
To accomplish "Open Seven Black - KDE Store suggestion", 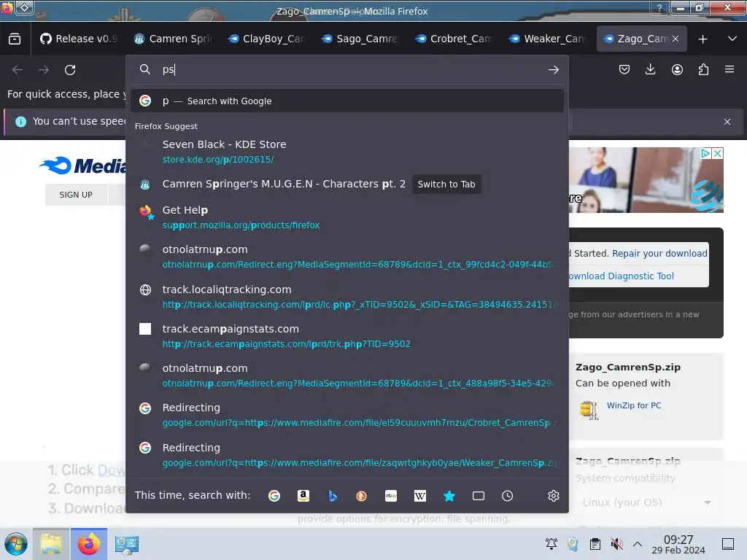I will pyautogui.click(x=347, y=152).
